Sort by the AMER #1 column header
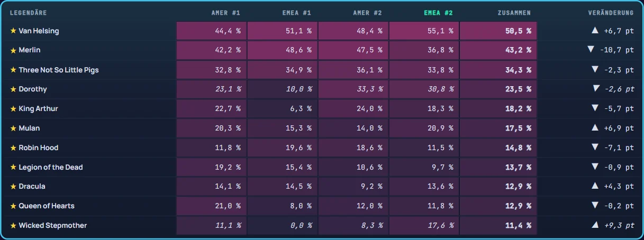Screen dimensions: 644x240 pos(226,13)
